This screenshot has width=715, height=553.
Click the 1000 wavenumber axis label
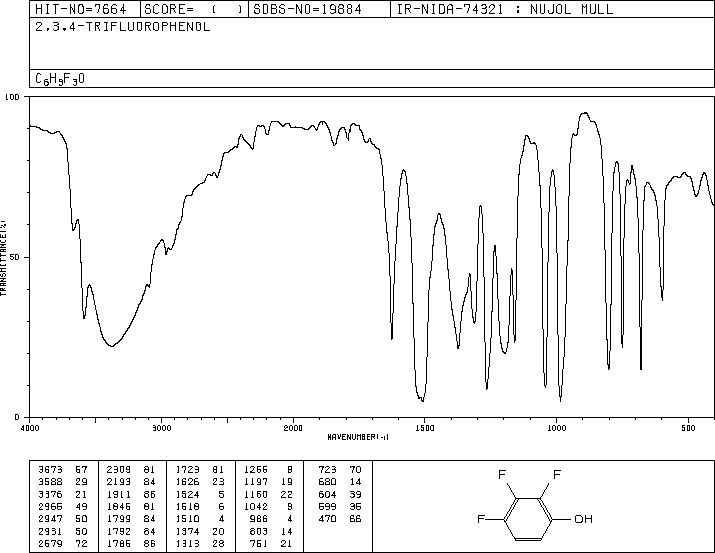point(556,428)
